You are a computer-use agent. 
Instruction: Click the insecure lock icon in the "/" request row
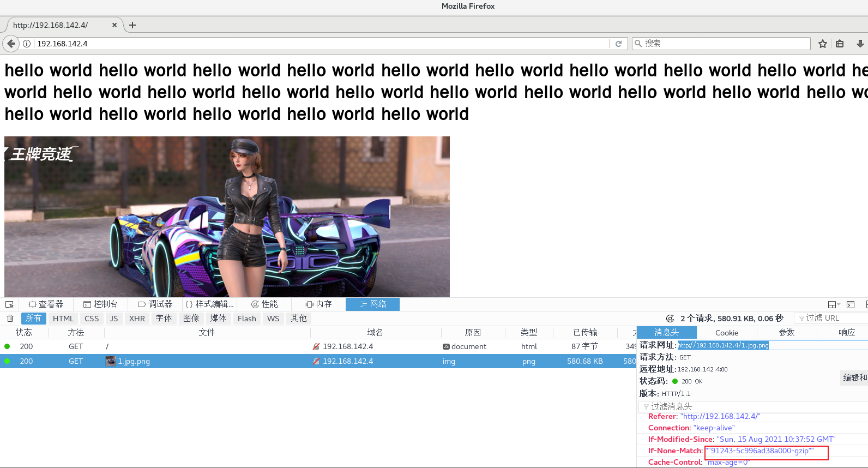pyautogui.click(x=316, y=346)
